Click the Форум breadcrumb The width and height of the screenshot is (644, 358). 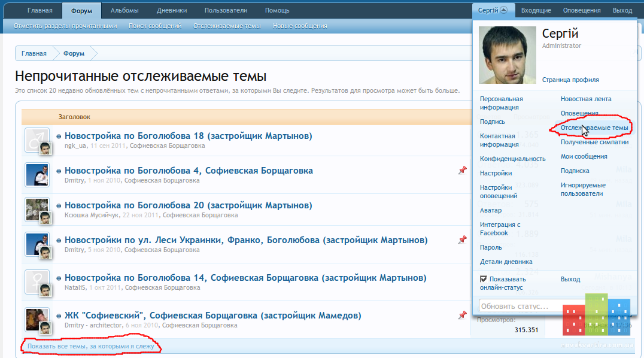point(74,53)
